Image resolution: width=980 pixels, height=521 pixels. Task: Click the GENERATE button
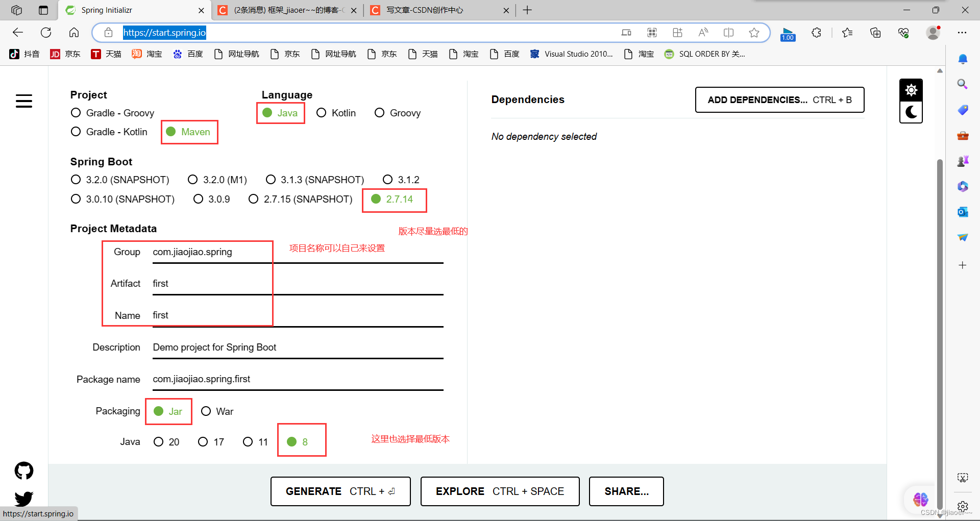coord(340,491)
